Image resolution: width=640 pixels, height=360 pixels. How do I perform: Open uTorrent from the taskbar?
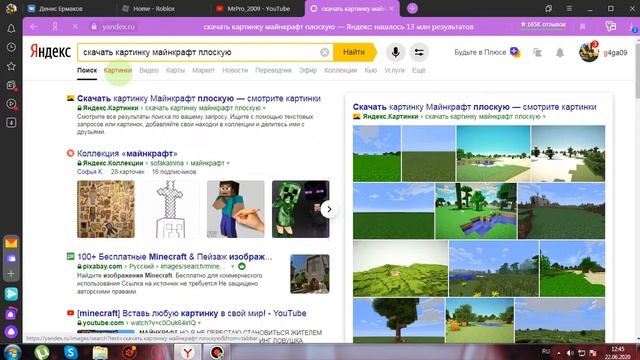point(42,352)
